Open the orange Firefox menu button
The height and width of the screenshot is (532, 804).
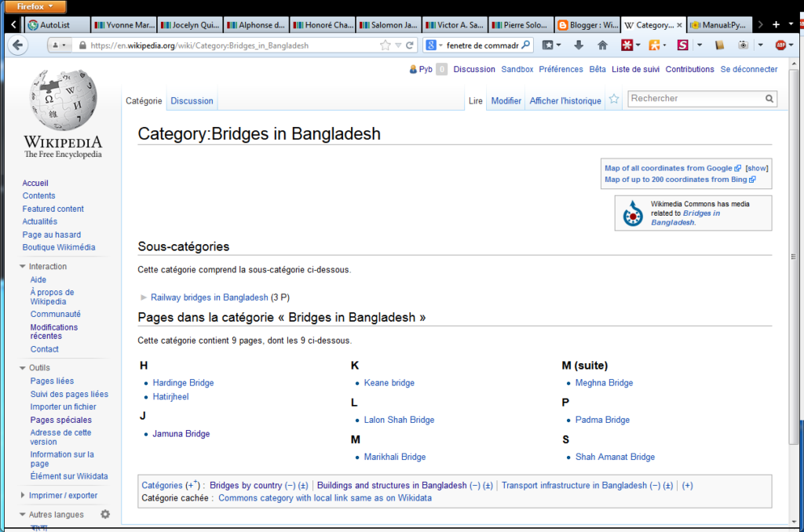pyautogui.click(x=34, y=6)
